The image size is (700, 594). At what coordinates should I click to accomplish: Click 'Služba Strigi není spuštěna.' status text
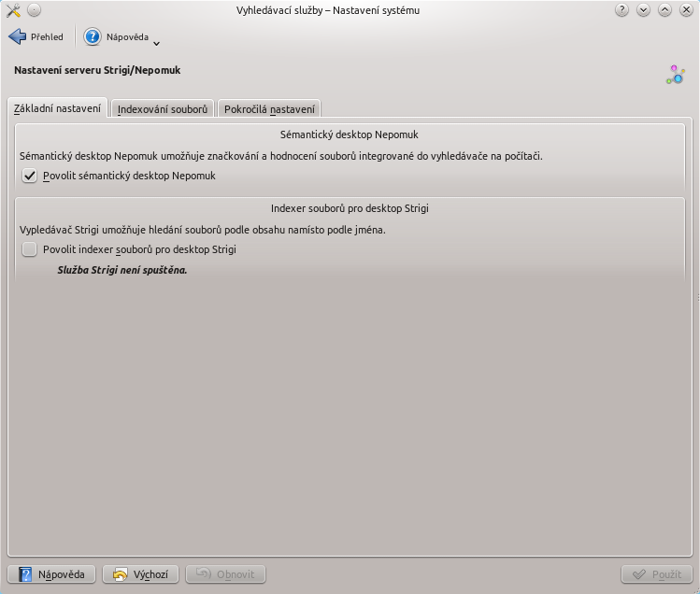[122, 270]
